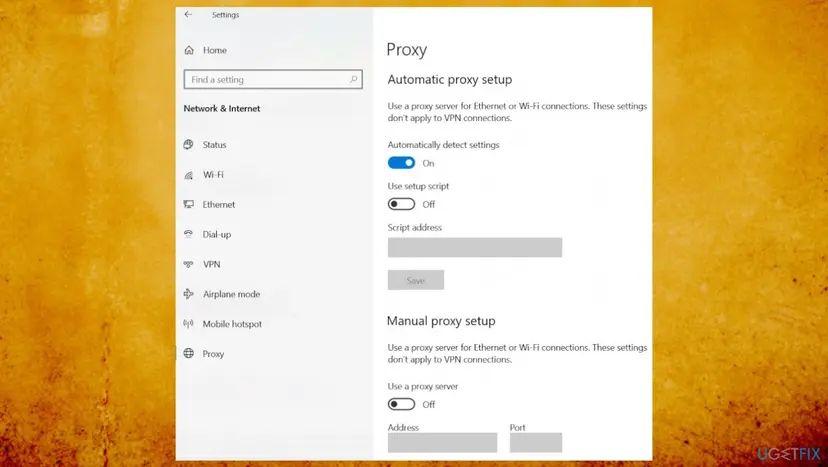Image resolution: width=828 pixels, height=467 pixels.
Task: Click the Port field
Action: [x=535, y=443]
